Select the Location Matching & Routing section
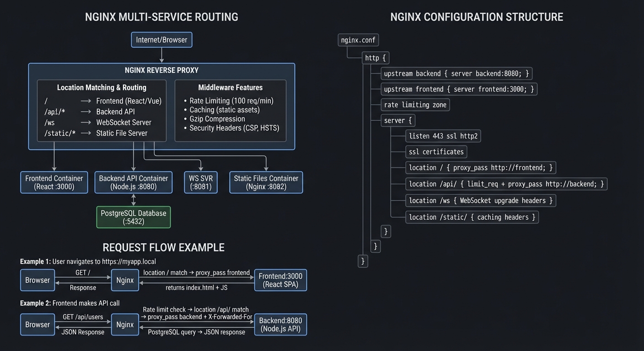This screenshot has height=351, width=644. tap(102, 87)
